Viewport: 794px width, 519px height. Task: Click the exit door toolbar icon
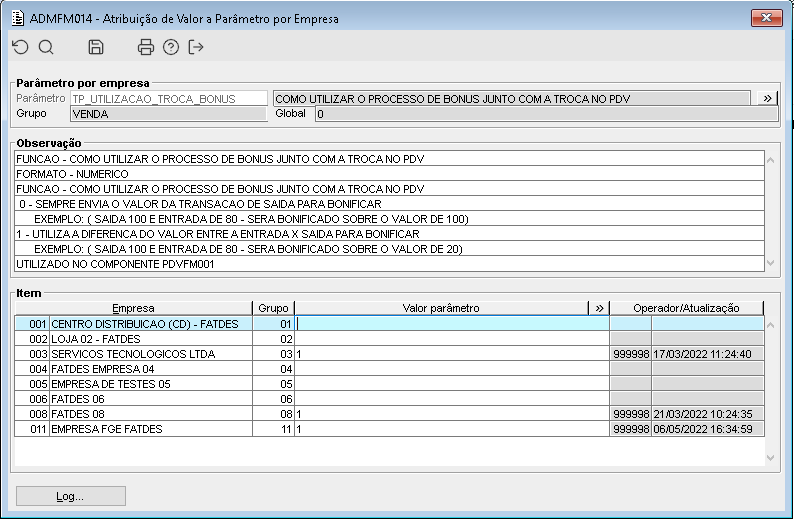[x=196, y=47]
